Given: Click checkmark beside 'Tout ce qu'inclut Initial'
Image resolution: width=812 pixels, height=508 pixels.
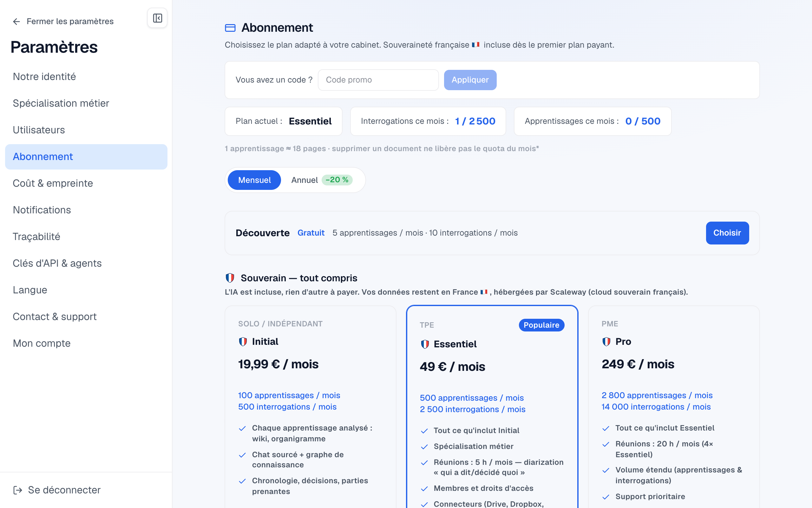Looking at the screenshot, I should pyautogui.click(x=424, y=431).
